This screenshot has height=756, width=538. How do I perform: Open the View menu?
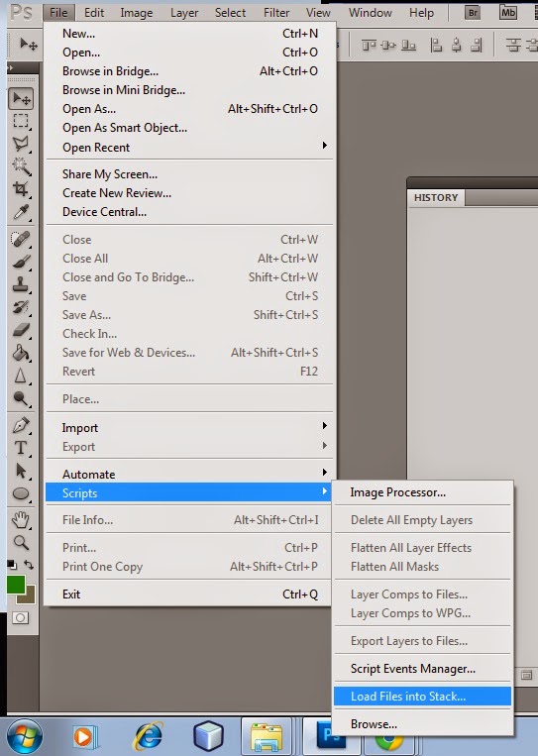point(319,13)
